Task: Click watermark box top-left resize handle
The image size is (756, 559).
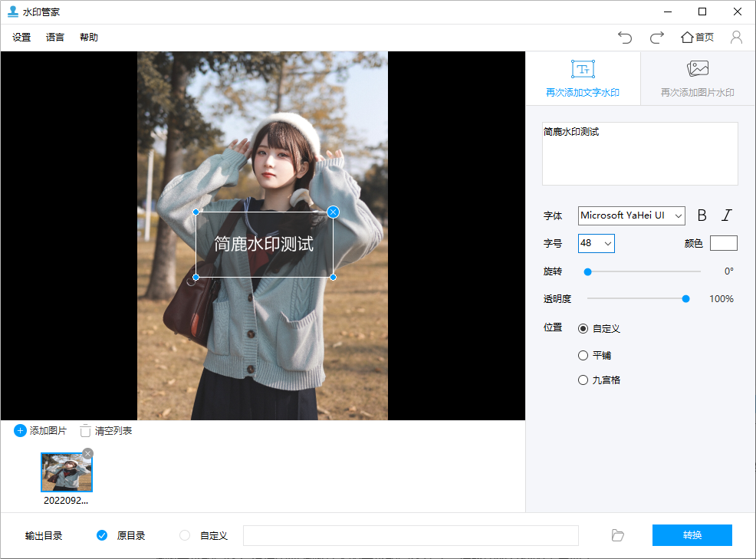Action: point(196,212)
